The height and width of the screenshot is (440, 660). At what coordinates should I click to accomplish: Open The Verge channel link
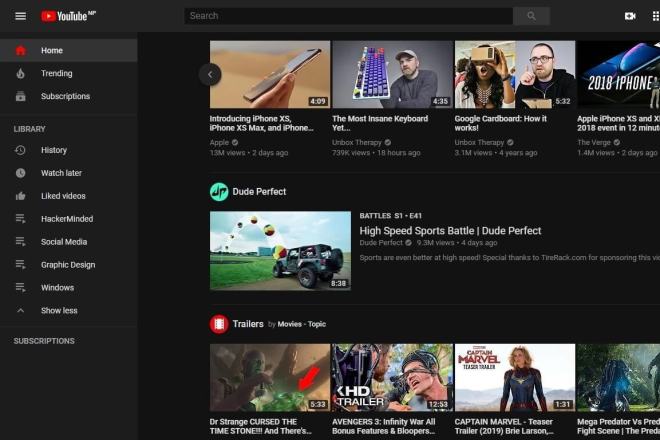pyautogui.click(x=593, y=143)
